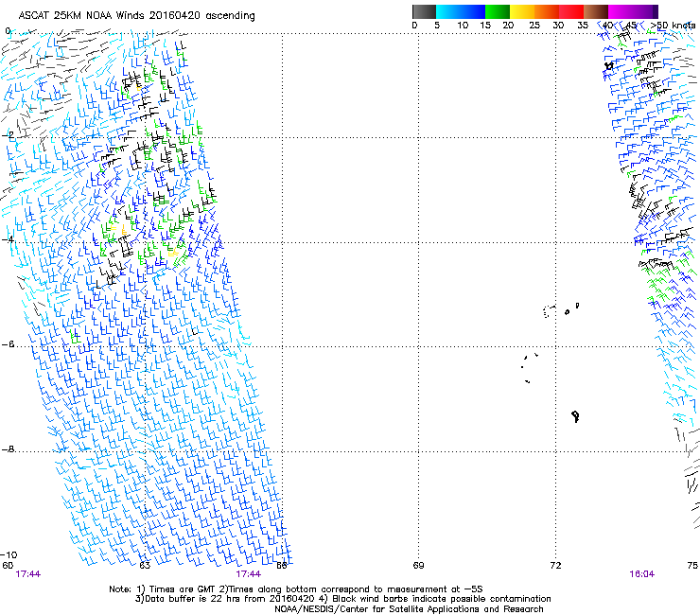Click the 'Note: 1) Times are GMT' line
This screenshot has width=700, height=615.
pos(296,589)
